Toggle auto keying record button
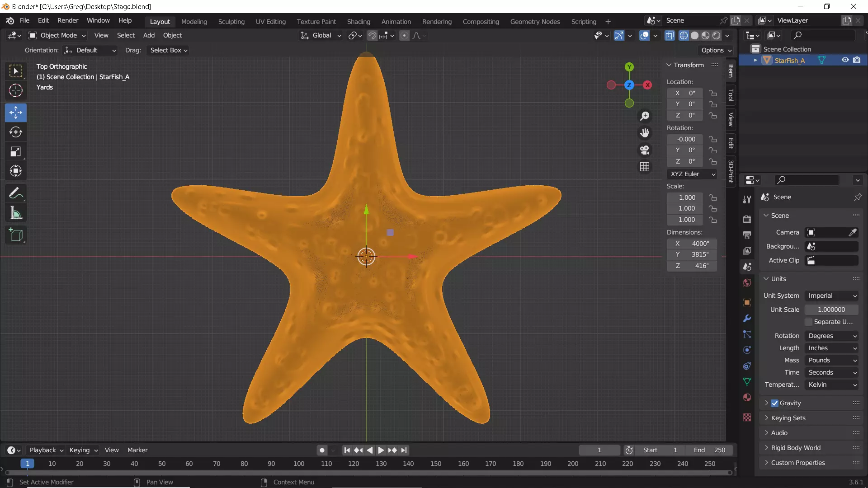 tap(322, 450)
